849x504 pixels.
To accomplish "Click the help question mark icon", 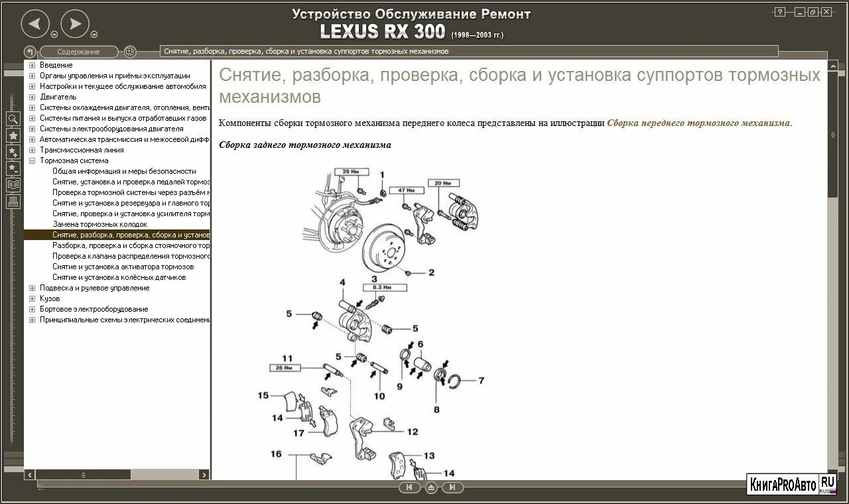I will (x=781, y=12).
